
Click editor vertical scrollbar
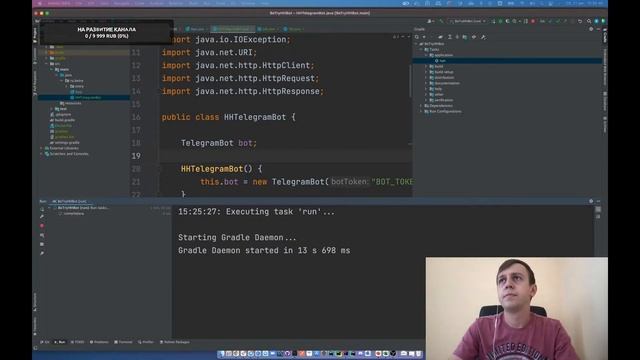[x=410, y=82]
